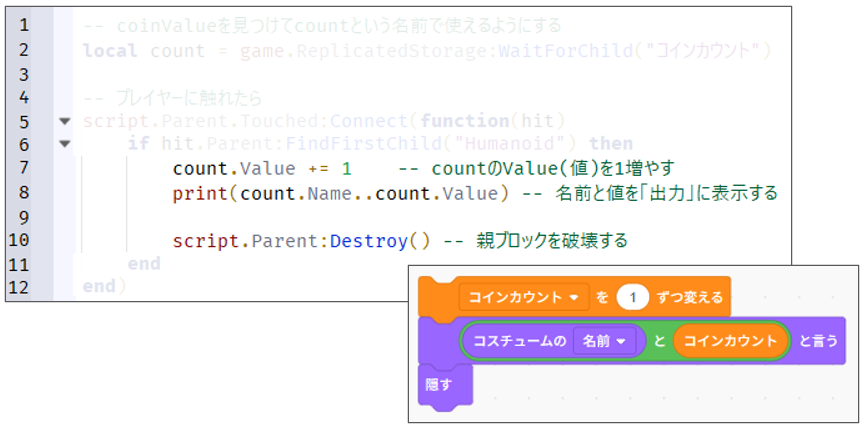This screenshot has height=431, width=867.
Task: Click the print(count.Name..count.Value) statement
Action: tap(341, 193)
